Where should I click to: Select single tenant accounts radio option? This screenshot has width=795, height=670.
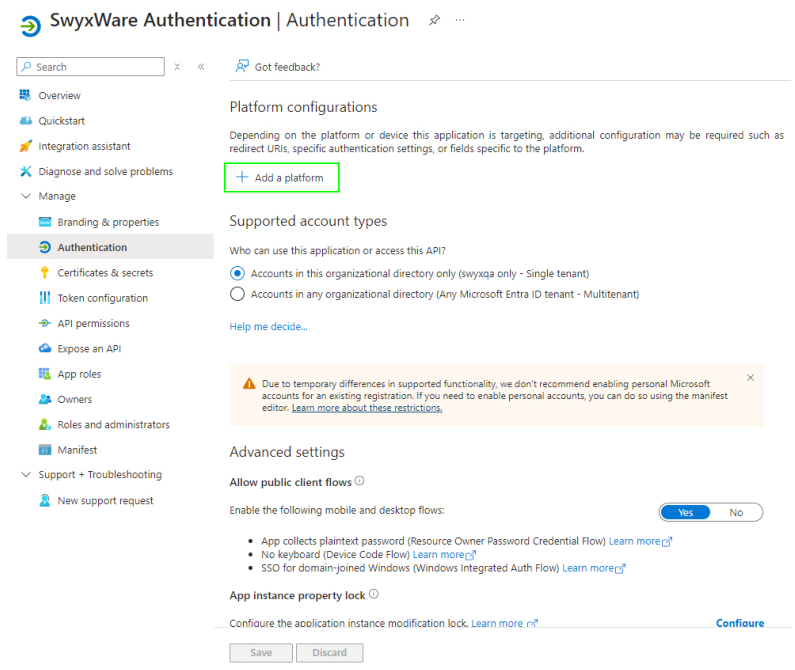237,273
